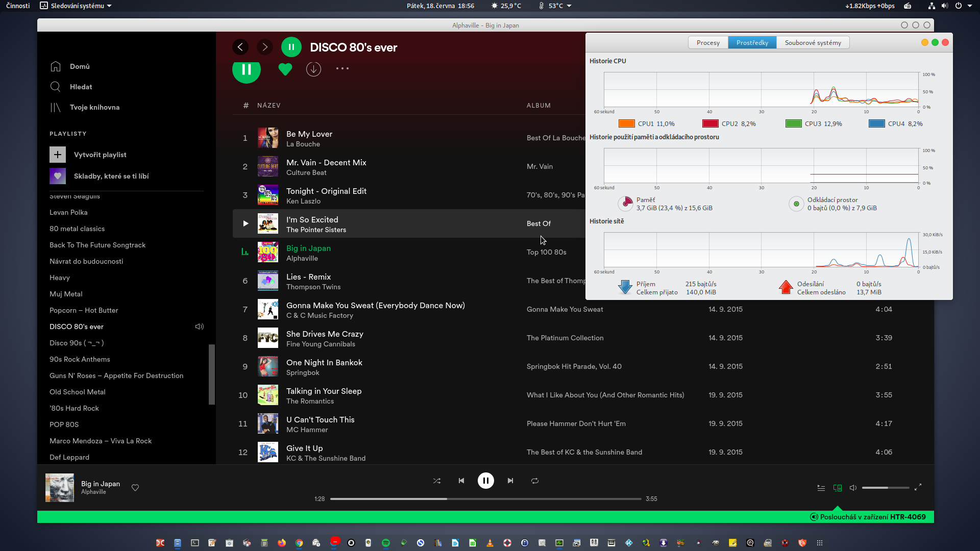Image resolution: width=980 pixels, height=551 pixels.
Task: Open the 53°C temperature dropdown
Action: (x=555, y=6)
